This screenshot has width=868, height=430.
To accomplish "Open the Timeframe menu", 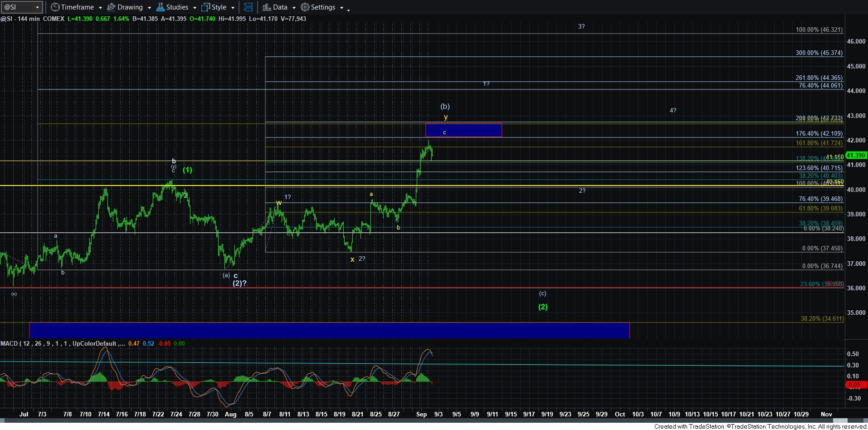I will click(72, 7).
